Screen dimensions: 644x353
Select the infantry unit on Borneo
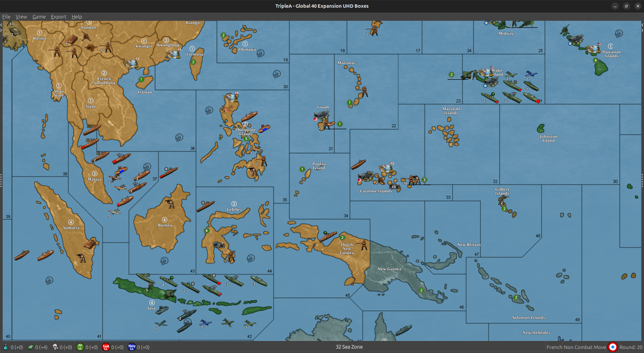tap(170, 203)
